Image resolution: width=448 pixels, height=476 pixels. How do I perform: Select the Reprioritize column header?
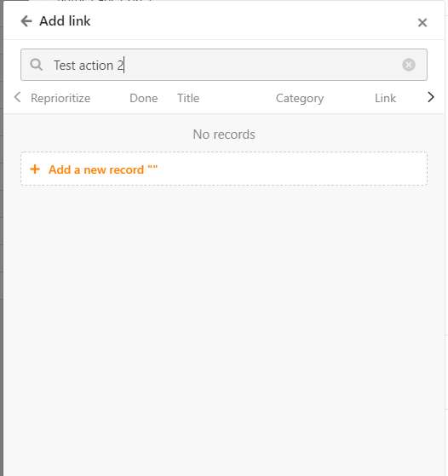point(60,99)
